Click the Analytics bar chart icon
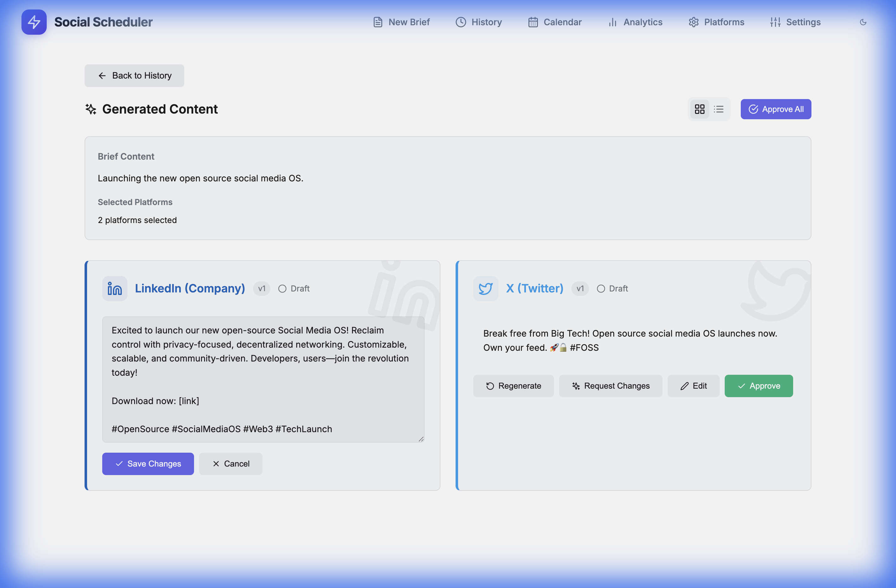This screenshot has height=588, width=896. coord(612,22)
